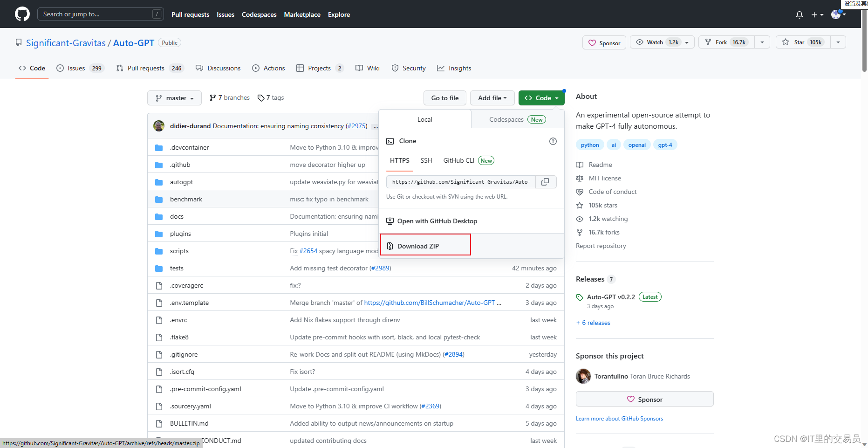
Task: Click Sponsor button under Torantulino
Action: tap(645, 399)
